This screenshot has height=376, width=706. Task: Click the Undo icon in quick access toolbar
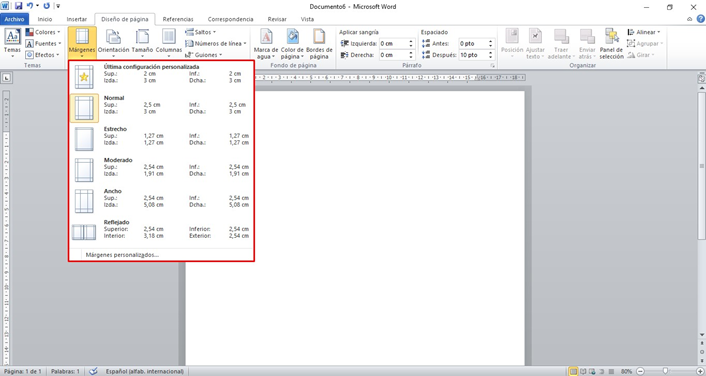(30, 6)
